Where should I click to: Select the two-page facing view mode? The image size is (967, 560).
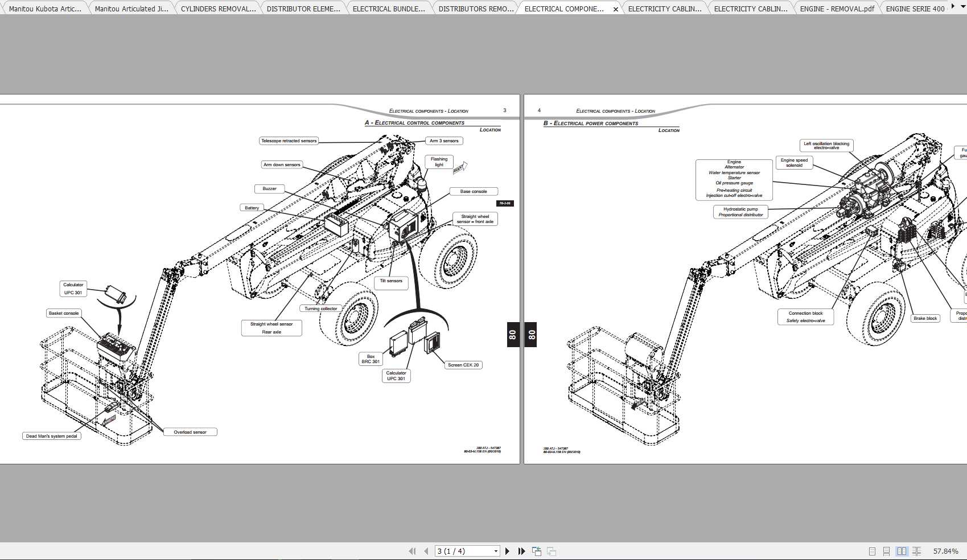(x=902, y=551)
